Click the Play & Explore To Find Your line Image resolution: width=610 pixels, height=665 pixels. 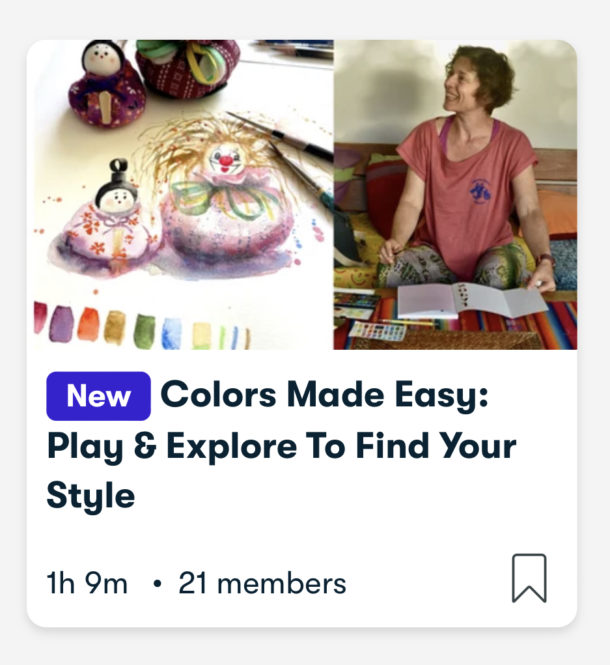pyautogui.click(x=281, y=446)
